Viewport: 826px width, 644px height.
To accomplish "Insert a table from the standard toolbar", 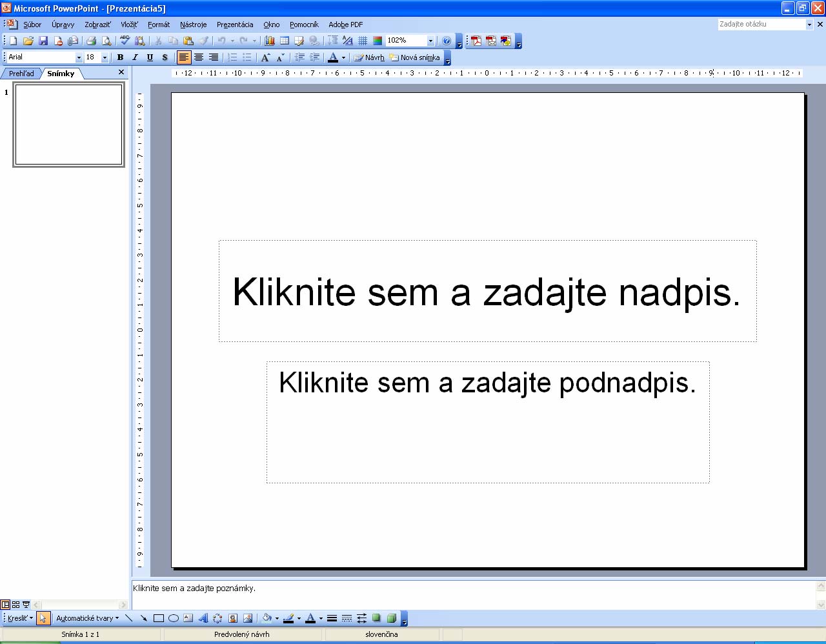I will (285, 41).
